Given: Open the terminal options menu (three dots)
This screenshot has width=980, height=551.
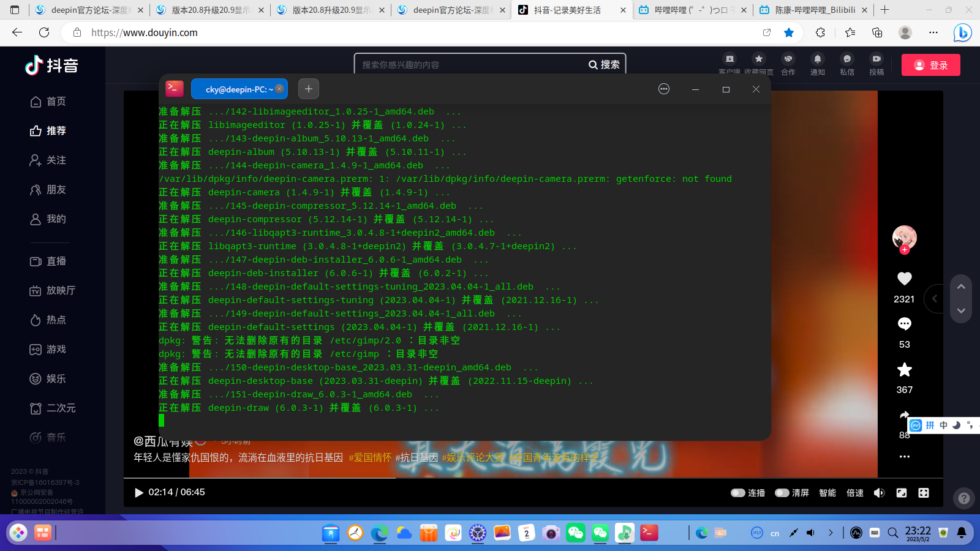Looking at the screenshot, I should 664,89.
